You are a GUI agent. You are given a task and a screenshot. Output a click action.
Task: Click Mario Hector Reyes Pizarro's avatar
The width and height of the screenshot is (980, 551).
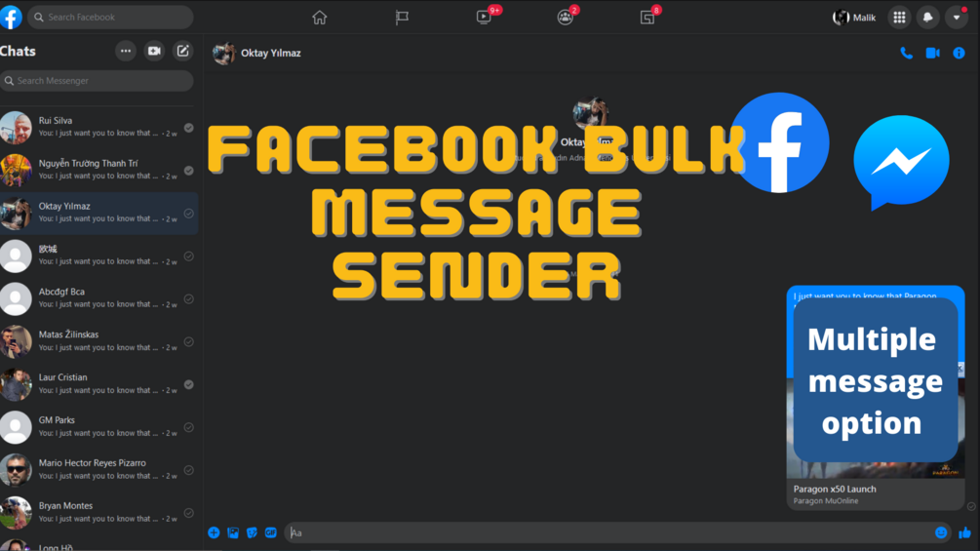pyautogui.click(x=16, y=470)
